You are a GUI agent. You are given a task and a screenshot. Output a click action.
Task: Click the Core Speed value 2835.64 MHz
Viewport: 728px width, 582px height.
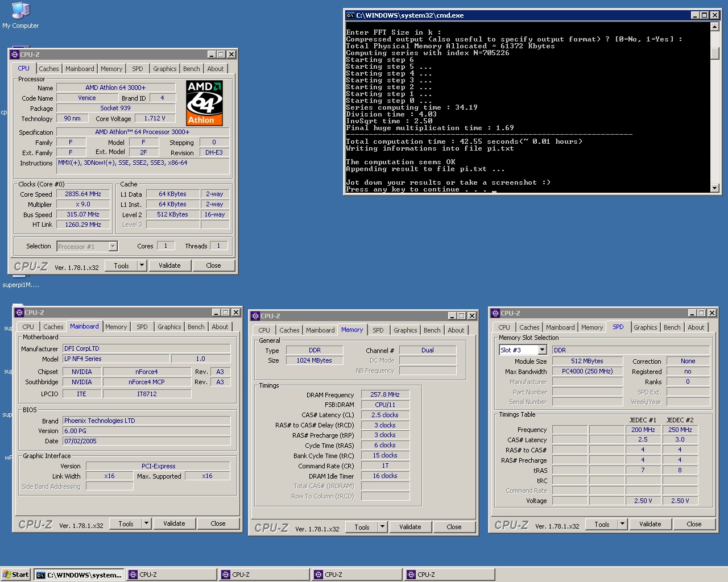(x=83, y=194)
